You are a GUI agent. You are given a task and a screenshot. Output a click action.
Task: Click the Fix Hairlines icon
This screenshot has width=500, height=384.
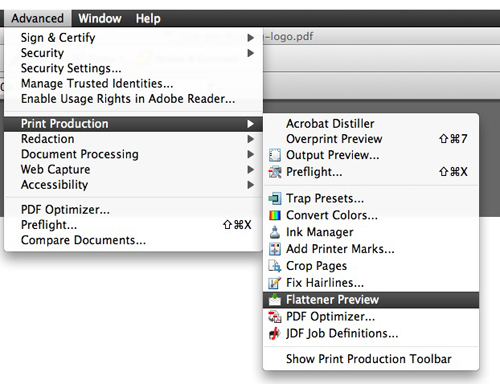275,283
